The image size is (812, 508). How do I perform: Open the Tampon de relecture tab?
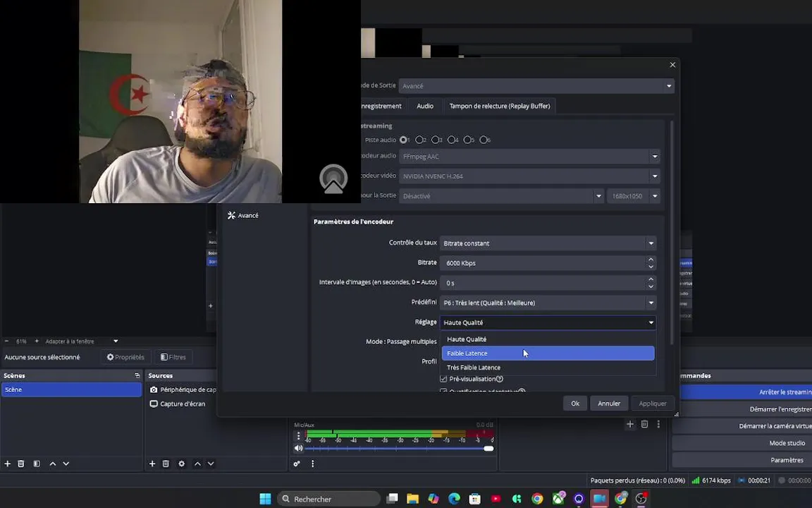click(x=500, y=106)
